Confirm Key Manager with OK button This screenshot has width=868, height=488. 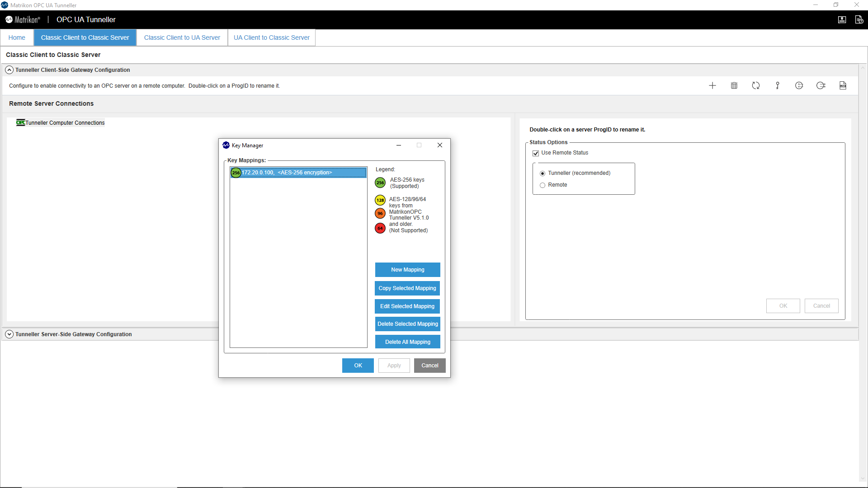pyautogui.click(x=358, y=366)
